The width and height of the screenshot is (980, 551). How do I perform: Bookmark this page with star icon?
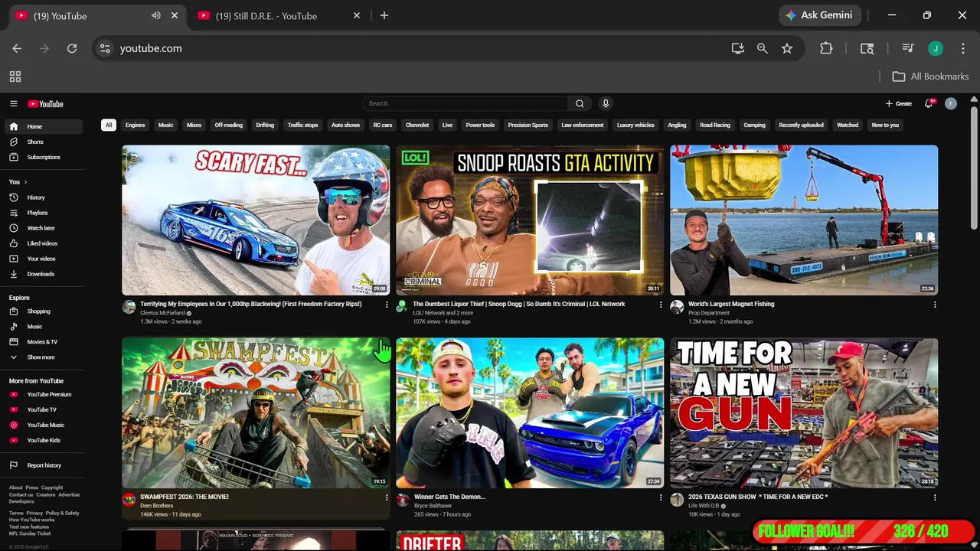[787, 48]
